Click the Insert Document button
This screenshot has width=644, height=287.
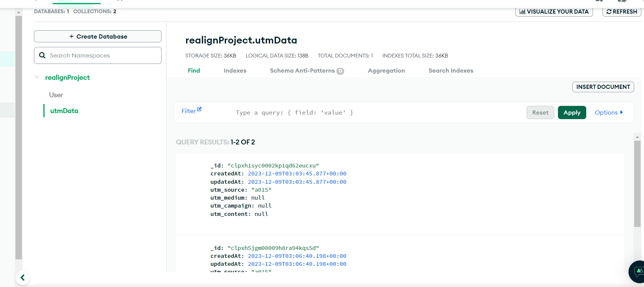coord(603,87)
